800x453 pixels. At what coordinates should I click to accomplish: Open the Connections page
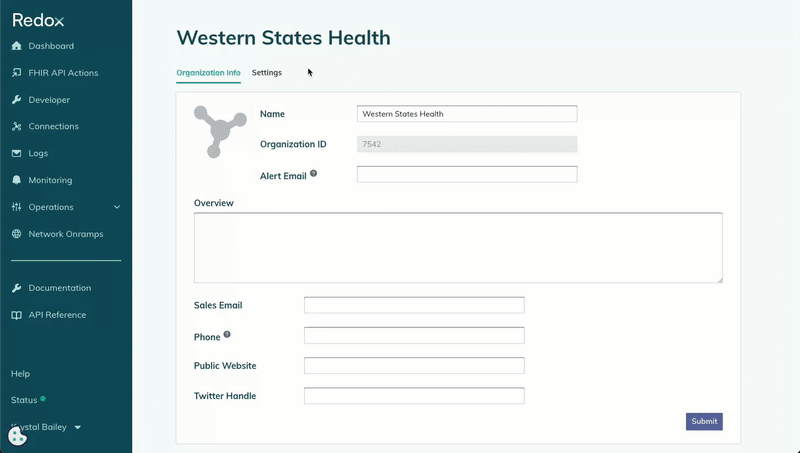point(54,126)
